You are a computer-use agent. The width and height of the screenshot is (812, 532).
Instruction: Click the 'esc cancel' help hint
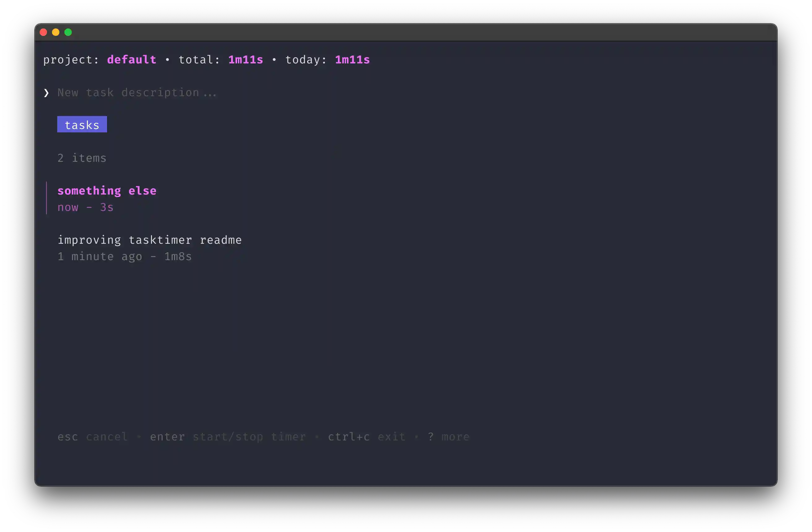tap(93, 437)
